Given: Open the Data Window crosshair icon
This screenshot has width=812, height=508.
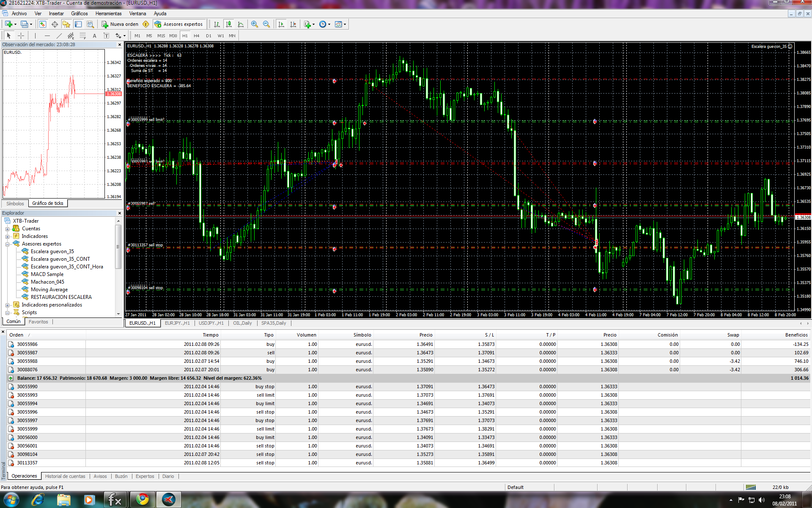Looking at the screenshot, I should (55, 24).
